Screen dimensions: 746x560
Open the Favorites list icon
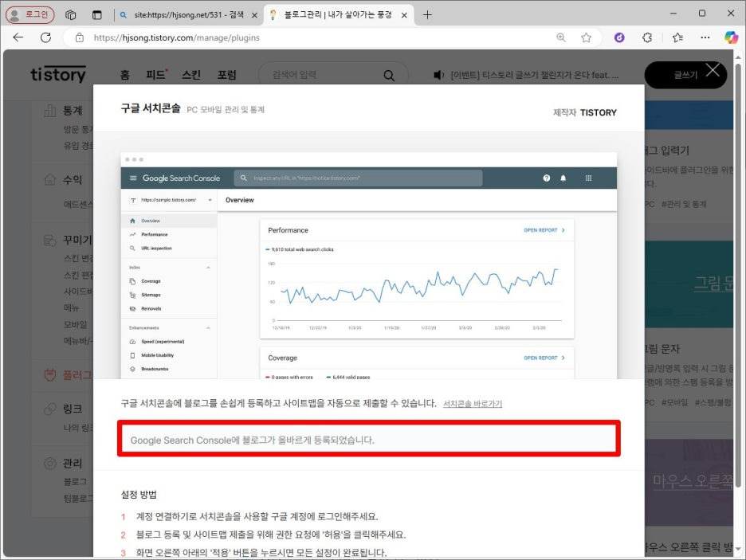(678, 37)
